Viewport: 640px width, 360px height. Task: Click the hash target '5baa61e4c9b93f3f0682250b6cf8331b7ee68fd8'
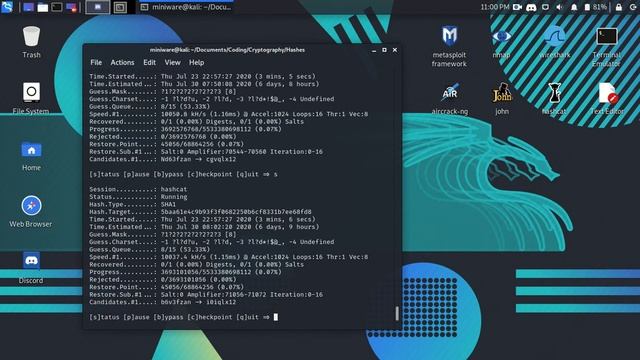point(236,212)
